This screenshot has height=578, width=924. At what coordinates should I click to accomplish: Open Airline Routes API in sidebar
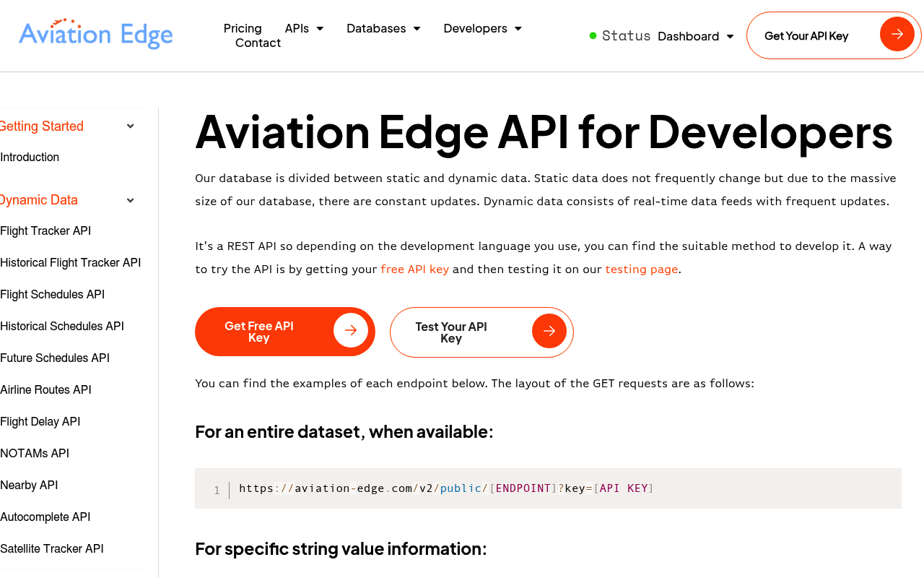tap(46, 389)
